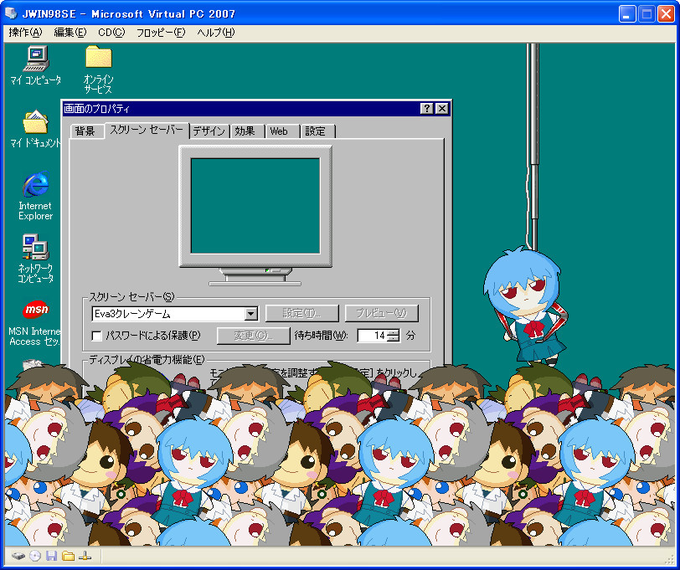
Task: Toggle パスワードによる保護 checkbox
Action: (97, 336)
